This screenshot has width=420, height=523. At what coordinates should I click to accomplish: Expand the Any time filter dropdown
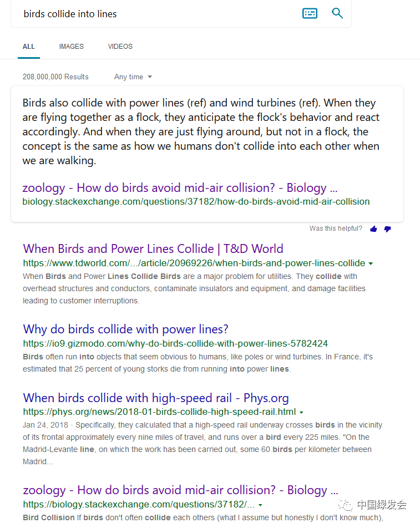pos(133,77)
